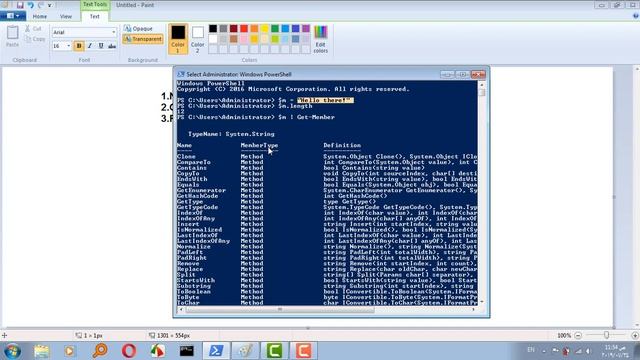640x360 pixels.
Task: Open the media player taskbar icon
Action: (69, 351)
